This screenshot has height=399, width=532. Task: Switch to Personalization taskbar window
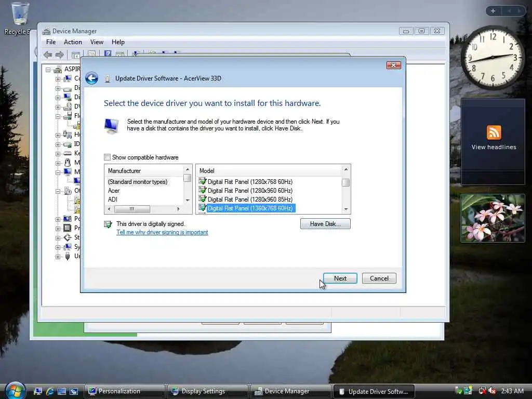(x=124, y=391)
